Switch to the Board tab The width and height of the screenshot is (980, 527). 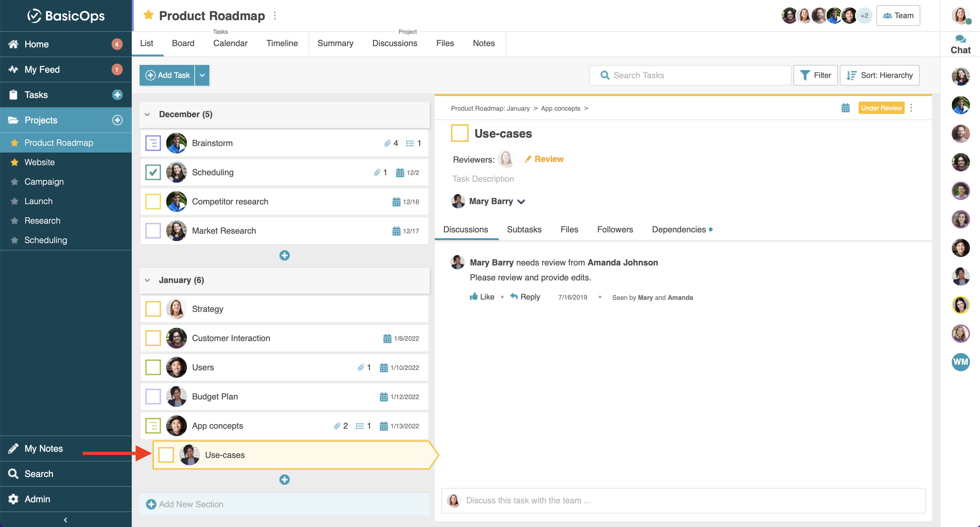[x=183, y=43]
